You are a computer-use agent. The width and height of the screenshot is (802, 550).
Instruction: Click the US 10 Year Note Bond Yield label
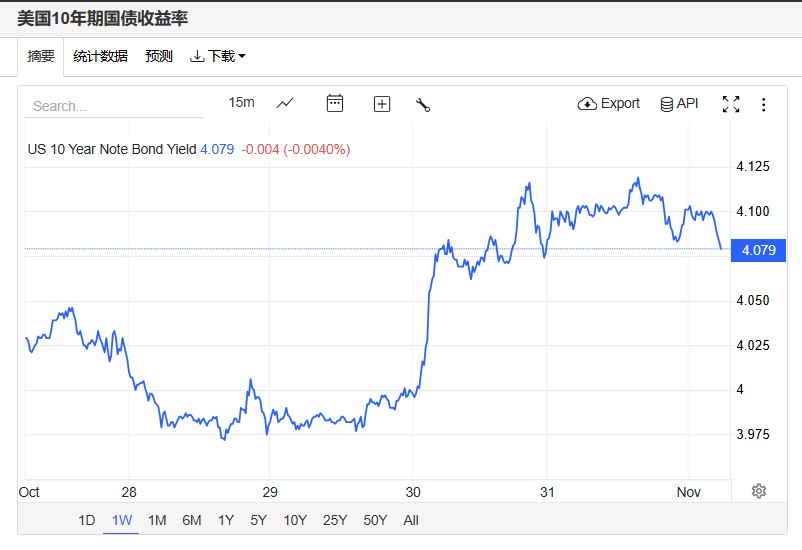(112, 149)
